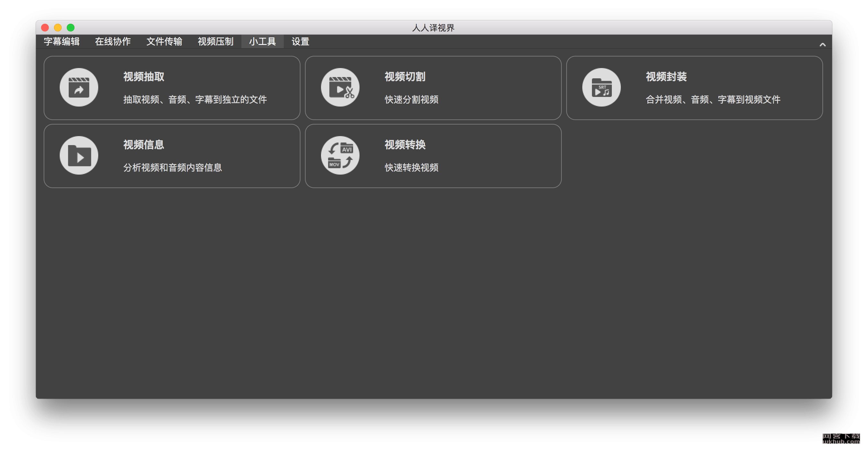Collapse the menu bar with the chevron
This screenshot has height=450, width=868.
pos(822,45)
